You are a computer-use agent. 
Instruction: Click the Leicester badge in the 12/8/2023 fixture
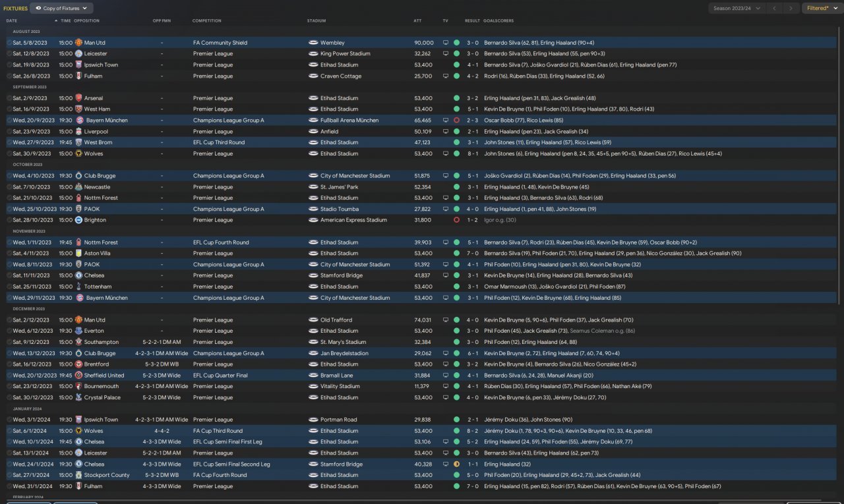coord(78,54)
